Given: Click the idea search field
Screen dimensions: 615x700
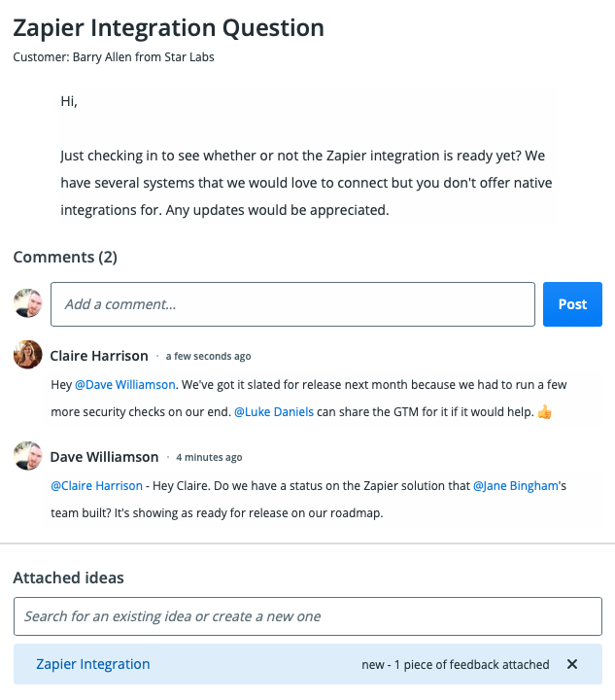Looking at the screenshot, I should pyautogui.click(x=307, y=616).
